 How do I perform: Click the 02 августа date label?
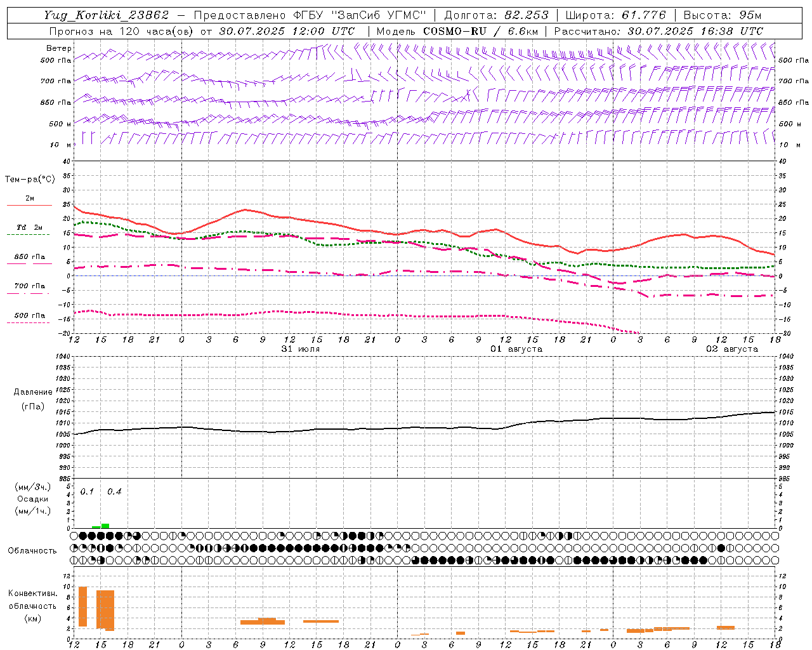(x=732, y=349)
